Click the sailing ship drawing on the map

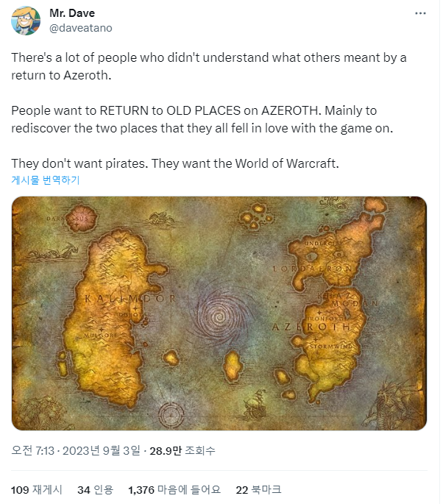tap(255, 404)
